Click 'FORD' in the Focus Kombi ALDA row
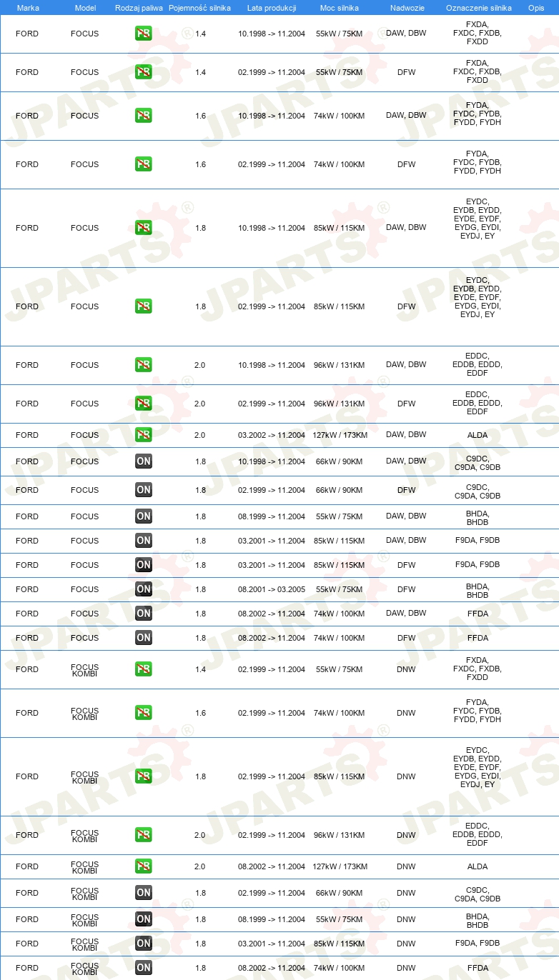The width and height of the screenshot is (559, 980). pyautogui.click(x=27, y=866)
